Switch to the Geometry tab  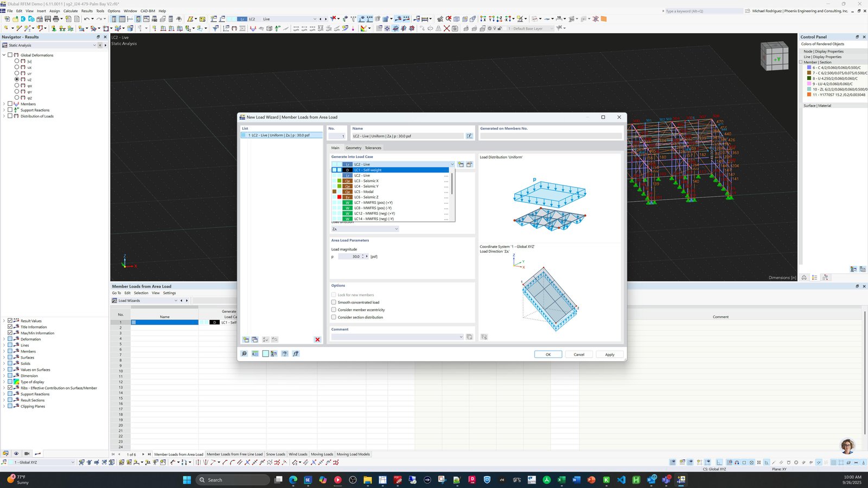click(x=353, y=148)
